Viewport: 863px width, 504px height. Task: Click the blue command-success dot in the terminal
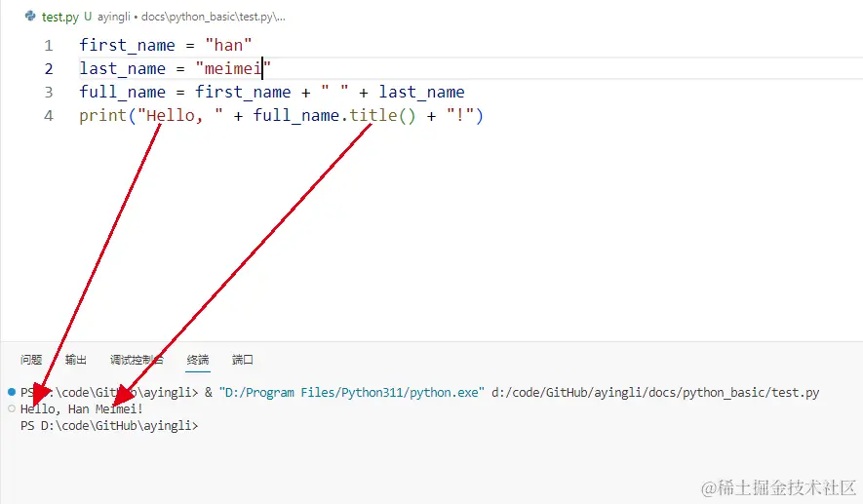point(12,392)
